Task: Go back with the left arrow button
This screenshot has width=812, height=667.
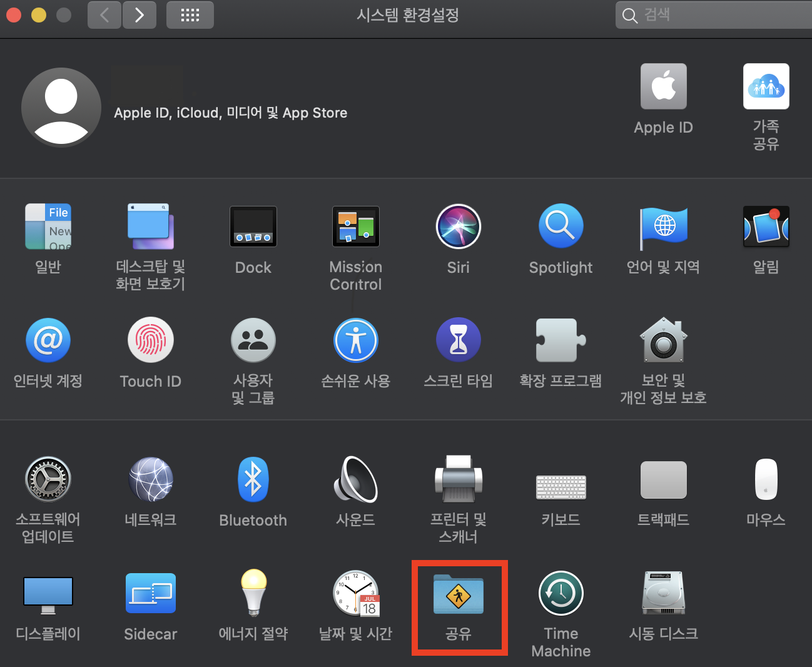Action: pyautogui.click(x=104, y=15)
